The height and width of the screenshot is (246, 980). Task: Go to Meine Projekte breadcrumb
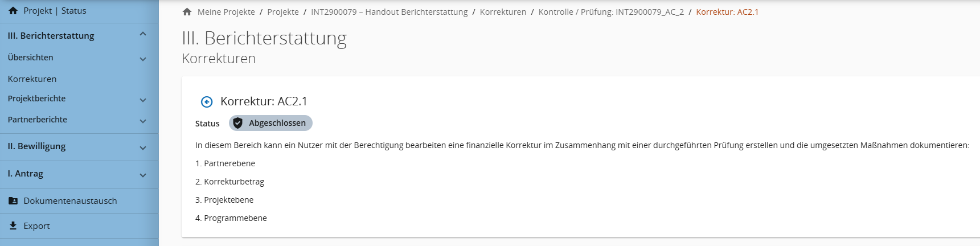pyautogui.click(x=226, y=12)
